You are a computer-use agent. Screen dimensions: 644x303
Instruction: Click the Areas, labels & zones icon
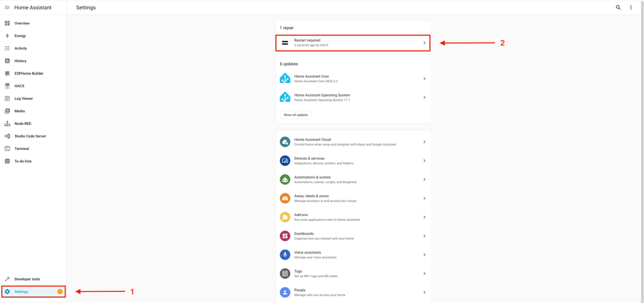(285, 198)
